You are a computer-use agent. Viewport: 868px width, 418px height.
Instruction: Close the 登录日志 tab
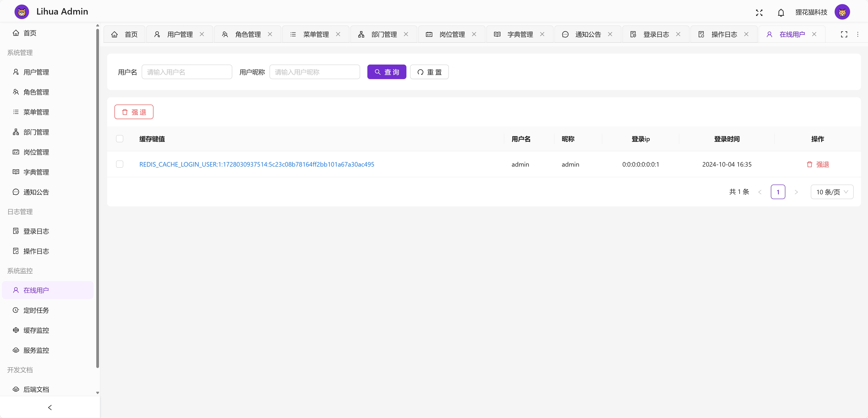pyautogui.click(x=678, y=34)
